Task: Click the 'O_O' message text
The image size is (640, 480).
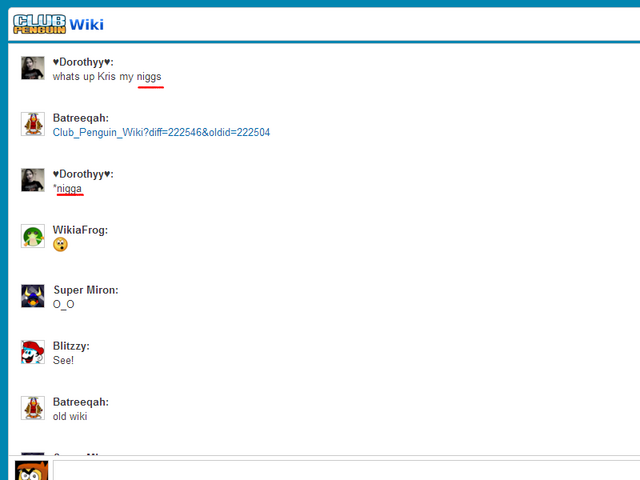Action: tap(64, 304)
